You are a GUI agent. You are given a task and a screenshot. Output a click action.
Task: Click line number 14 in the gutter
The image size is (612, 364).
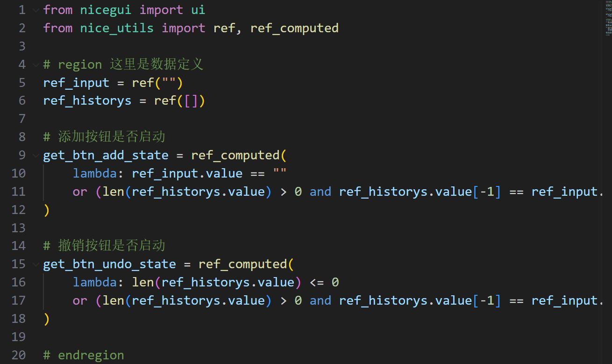(x=18, y=245)
